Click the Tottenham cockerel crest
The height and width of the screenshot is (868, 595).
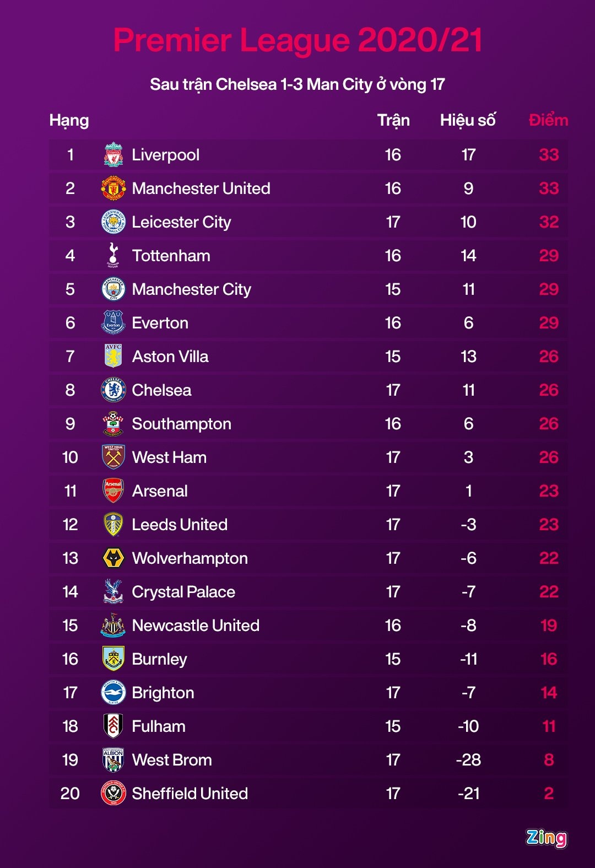point(113,255)
